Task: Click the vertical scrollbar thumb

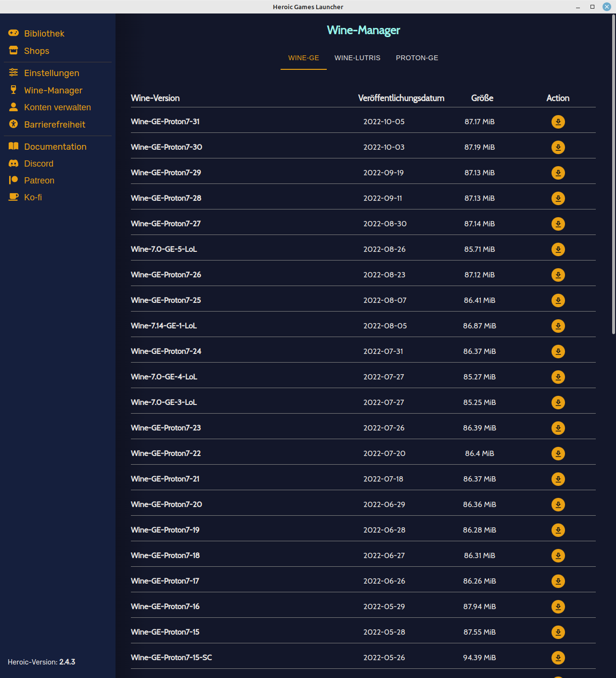Action: pos(614,174)
